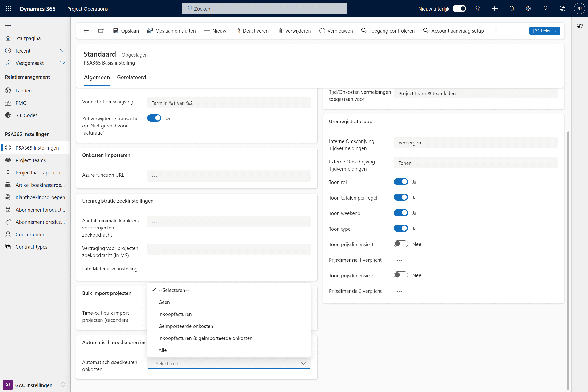The width and height of the screenshot is (588, 392).
Task: Open Copilot icon in the top bar
Action: 563,9
